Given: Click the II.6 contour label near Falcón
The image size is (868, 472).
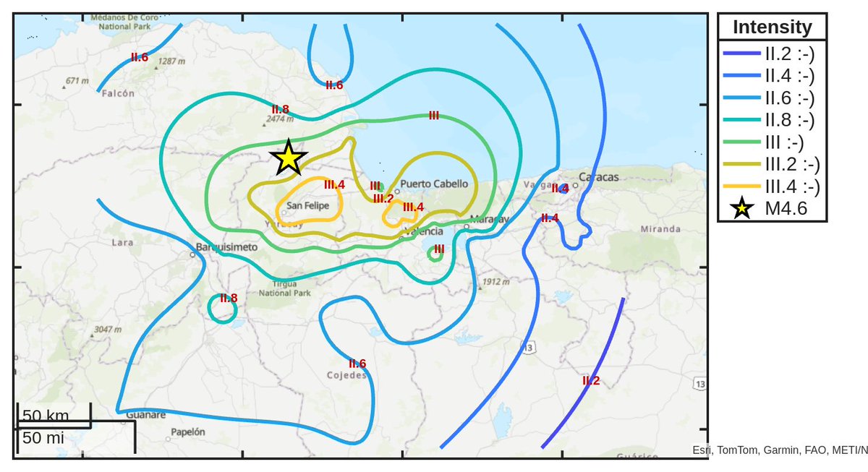Looking at the screenshot, I should point(140,57).
